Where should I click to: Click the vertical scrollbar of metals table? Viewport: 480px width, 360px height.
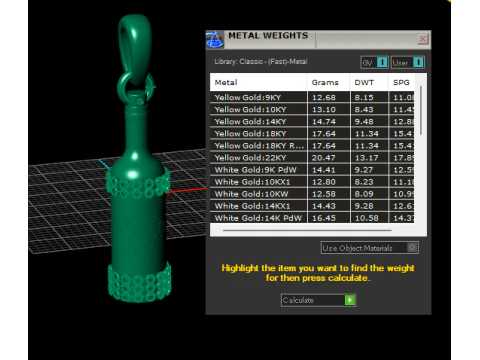(x=421, y=110)
